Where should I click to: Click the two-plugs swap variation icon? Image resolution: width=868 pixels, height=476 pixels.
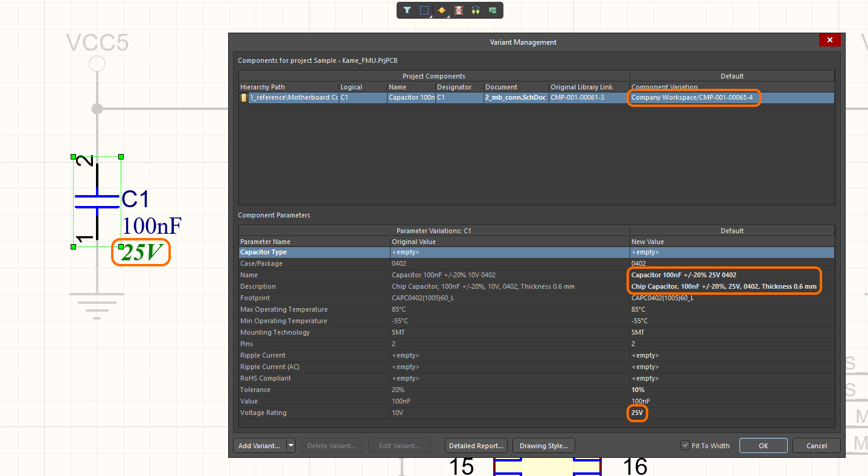[x=476, y=10]
